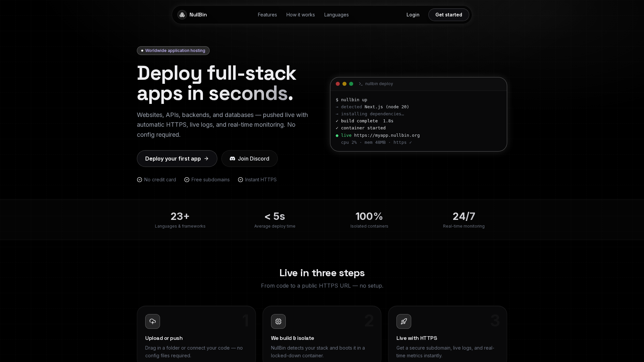
Task: Click the 'Deploy full-stack apps in seconds' headline
Action: pos(216,83)
